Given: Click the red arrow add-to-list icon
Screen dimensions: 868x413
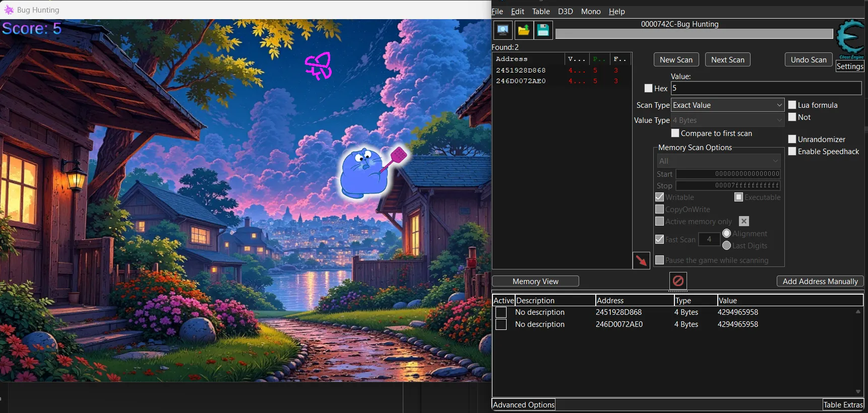Looking at the screenshot, I should tap(641, 260).
